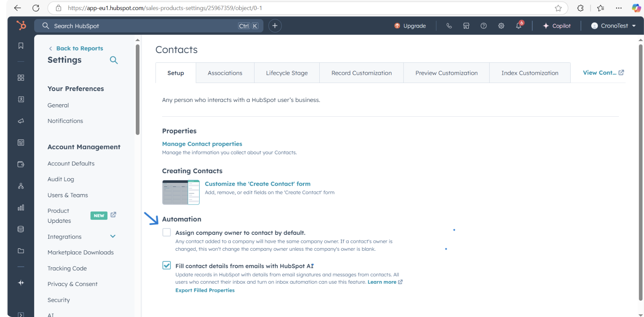This screenshot has width=644, height=317.
Task: Open the Content icon in left rail
Action: click(x=21, y=143)
